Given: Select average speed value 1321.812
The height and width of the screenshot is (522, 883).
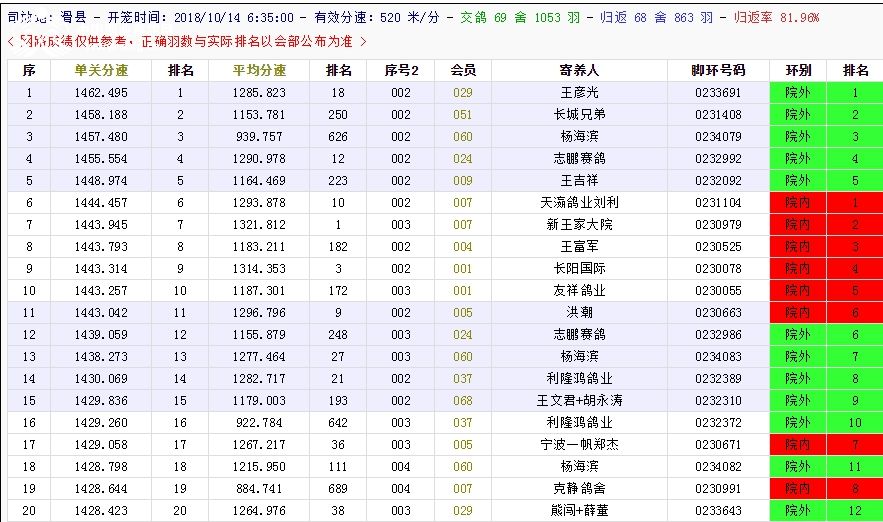Looking at the screenshot, I should point(259,225).
